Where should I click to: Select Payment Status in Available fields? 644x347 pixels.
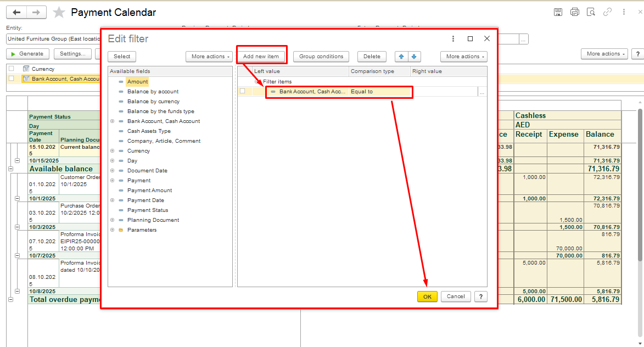coord(148,210)
